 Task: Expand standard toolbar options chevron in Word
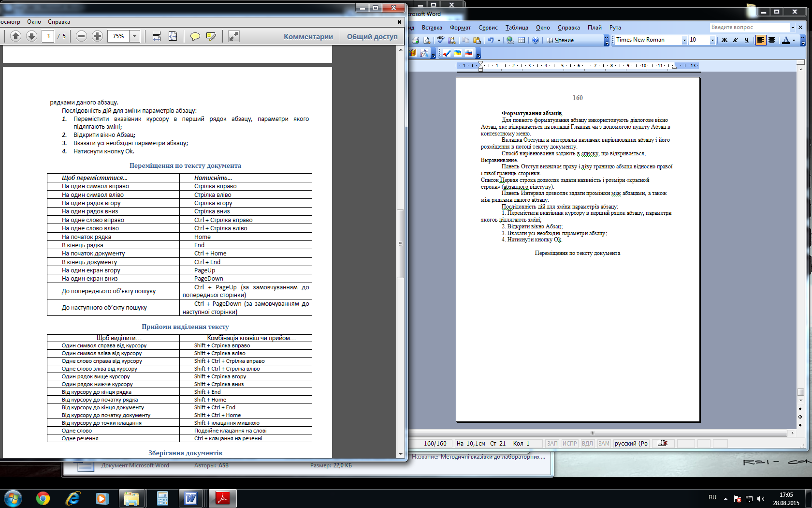tap(607, 41)
